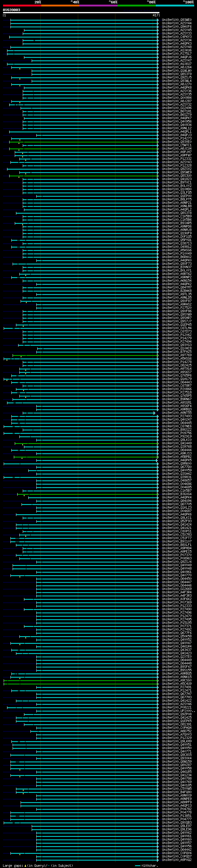Viewport: 197px width, 868px height.
Task: Select the UniRef100_P08963 label
Action: [176, 559]
